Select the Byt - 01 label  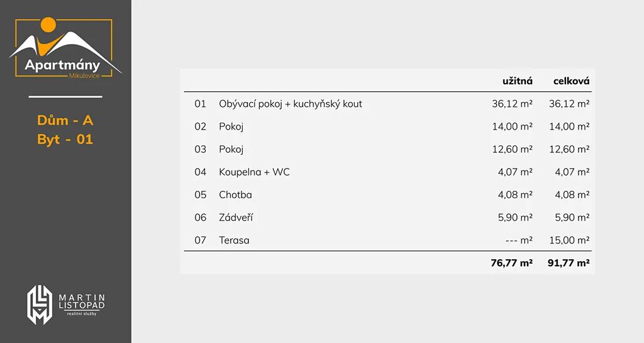[x=65, y=139]
